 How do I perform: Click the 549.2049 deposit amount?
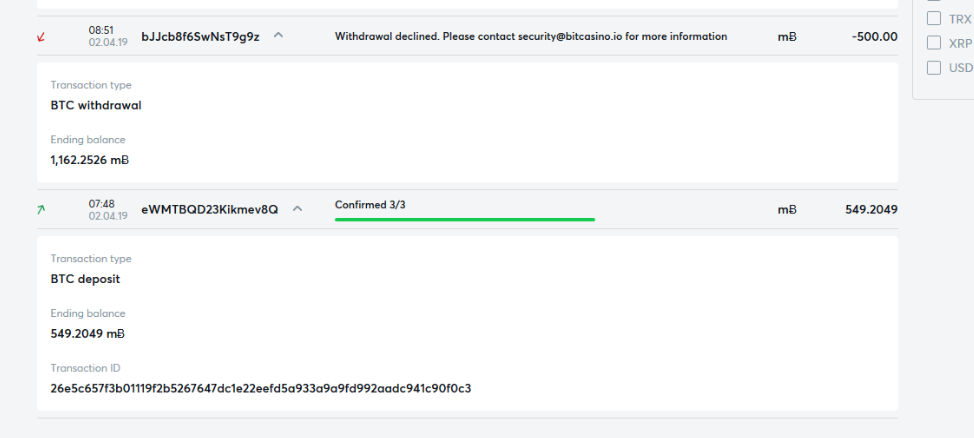pyautogui.click(x=872, y=210)
